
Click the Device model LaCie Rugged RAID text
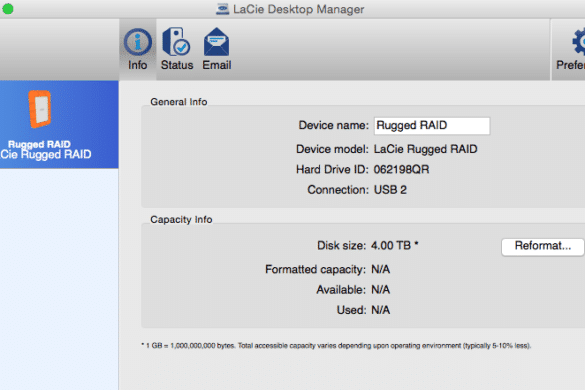pyautogui.click(x=425, y=149)
